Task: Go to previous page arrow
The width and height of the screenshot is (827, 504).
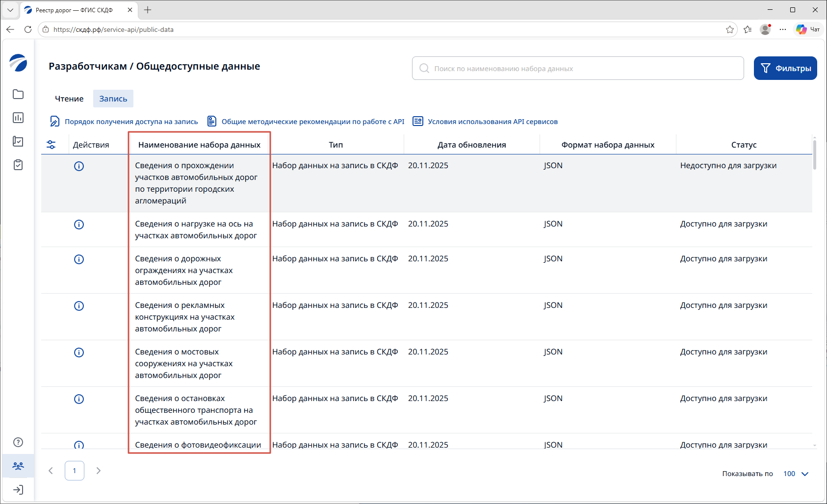Action: tap(51, 471)
